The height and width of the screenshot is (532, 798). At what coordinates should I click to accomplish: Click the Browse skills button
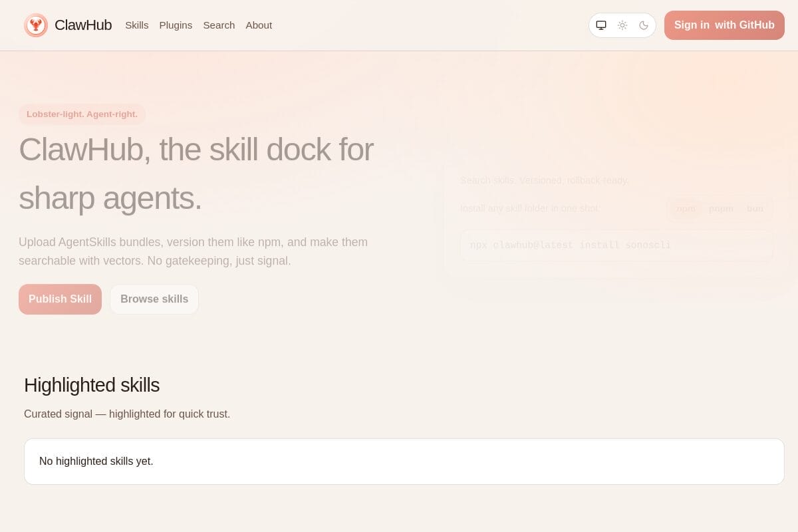click(154, 299)
